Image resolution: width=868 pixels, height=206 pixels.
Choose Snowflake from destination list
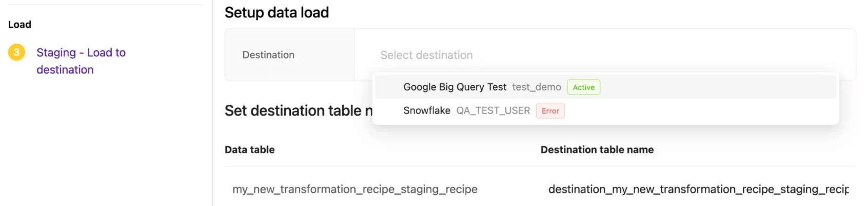(427, 111)
